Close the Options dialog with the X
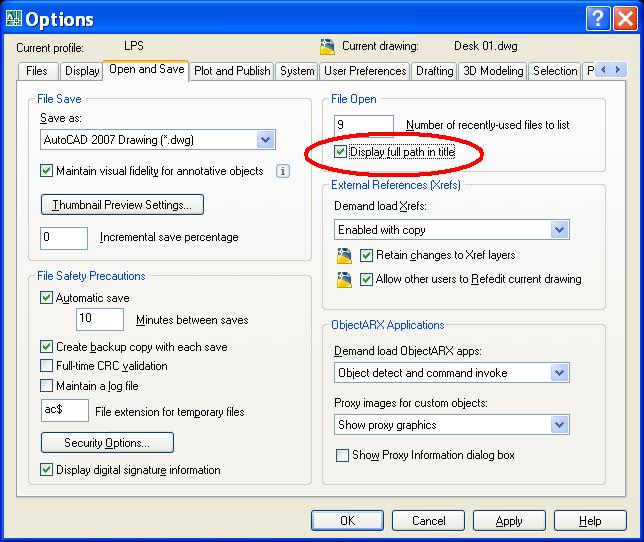This screenshot has width=644, height=542. point(625,18)
